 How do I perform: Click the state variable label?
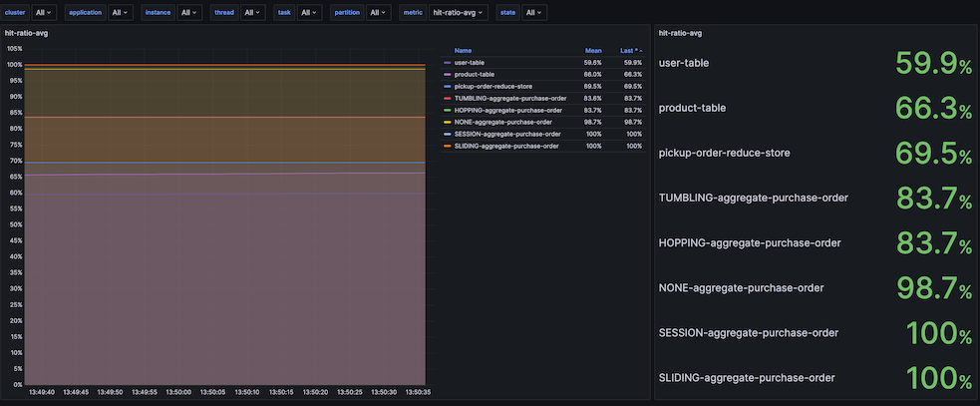click(508, 13)
